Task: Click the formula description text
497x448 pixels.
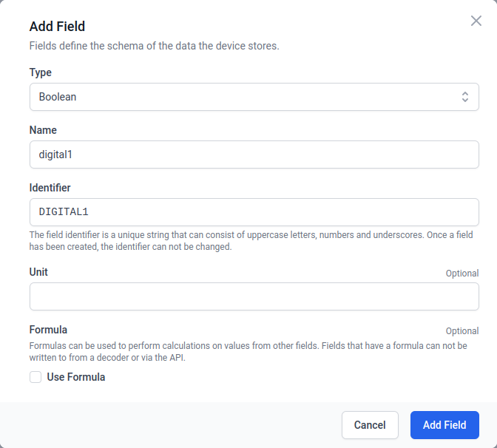Action: click(x=248, y=351)
